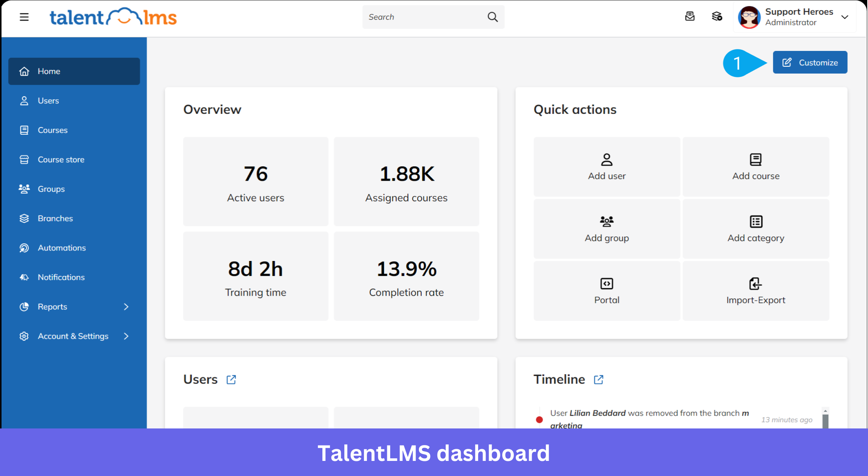
Task: Click the Quick actions heading
Action: pyautogui.click(x=575, y=109)
